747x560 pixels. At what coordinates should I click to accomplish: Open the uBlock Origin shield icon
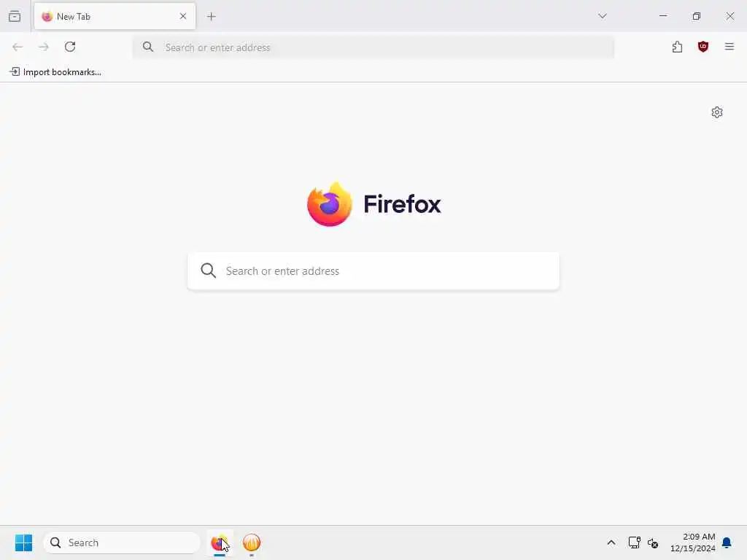pos(703,47)
